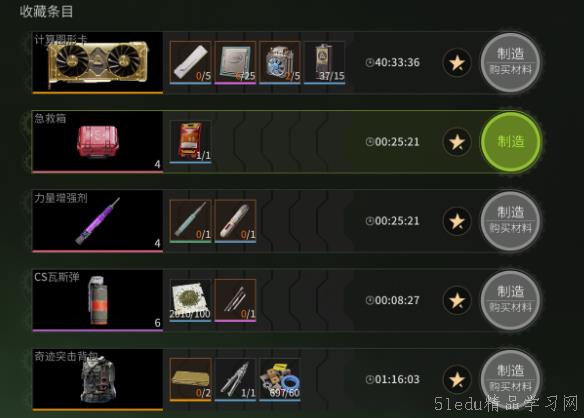
Task: Open the golden graphics card item thumbnail
Action: tap(98, 62)
